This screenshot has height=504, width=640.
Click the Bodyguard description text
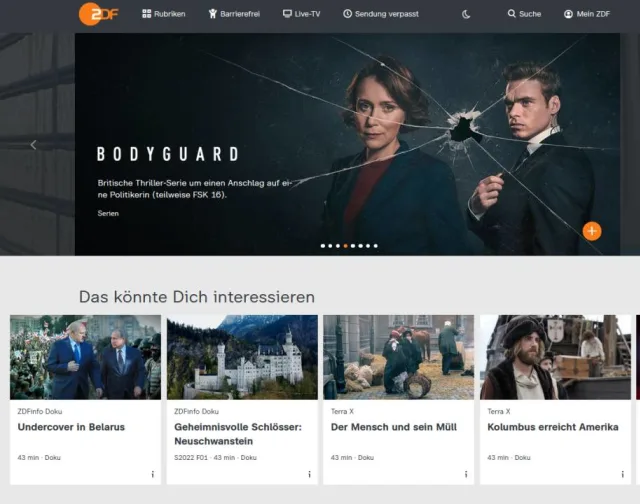(195, 189)
